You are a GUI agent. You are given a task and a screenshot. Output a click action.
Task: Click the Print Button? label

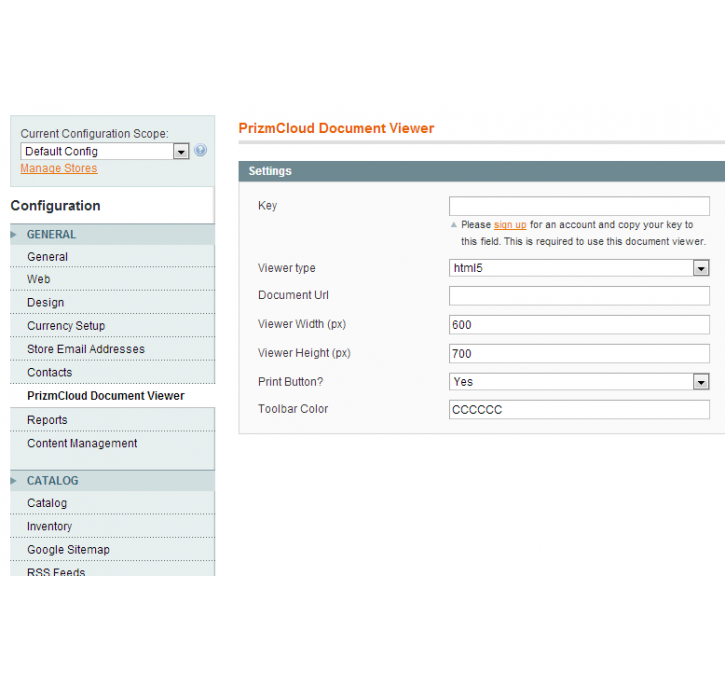click(290, 382)
